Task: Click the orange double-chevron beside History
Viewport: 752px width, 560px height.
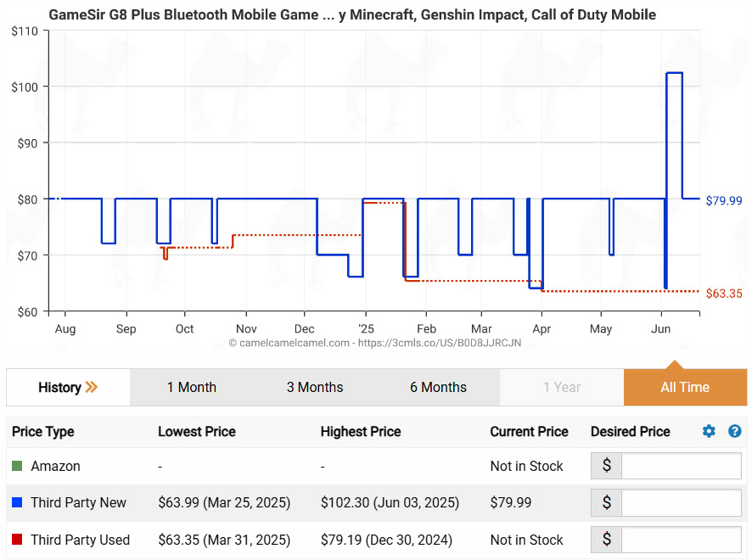Action: 92,388
